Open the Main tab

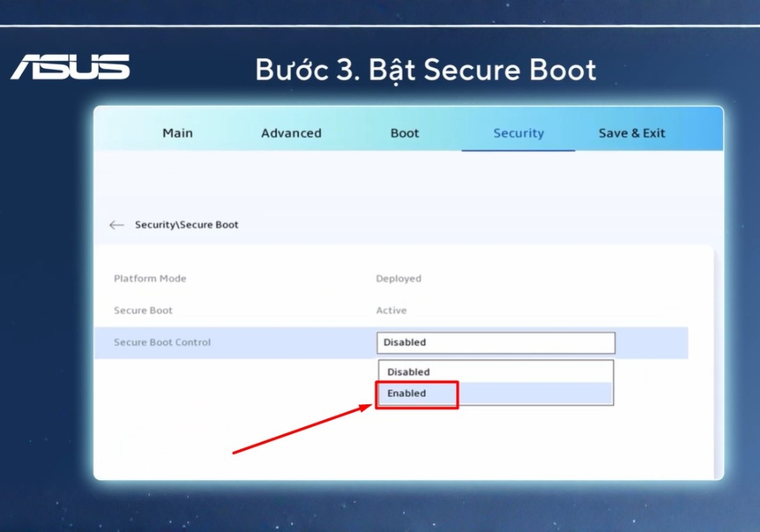point(177,133)
